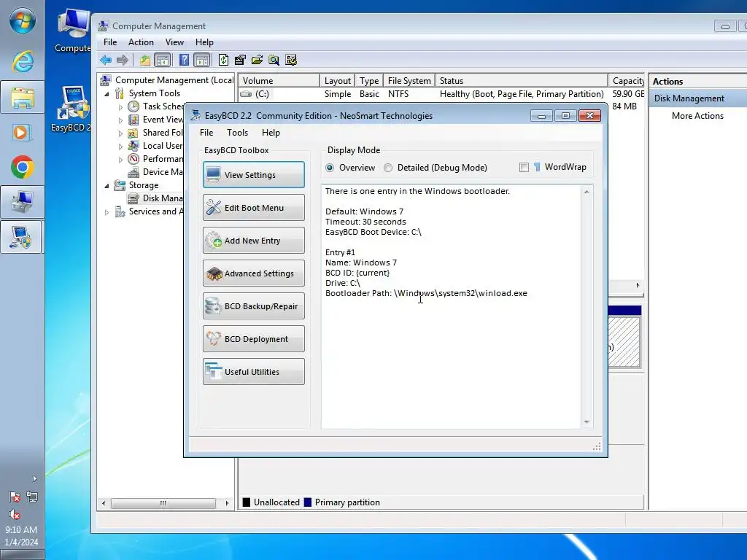The width and height of the screenshot is (747, 560).
Task: Click the File System column header
Action: coord(409,80)
